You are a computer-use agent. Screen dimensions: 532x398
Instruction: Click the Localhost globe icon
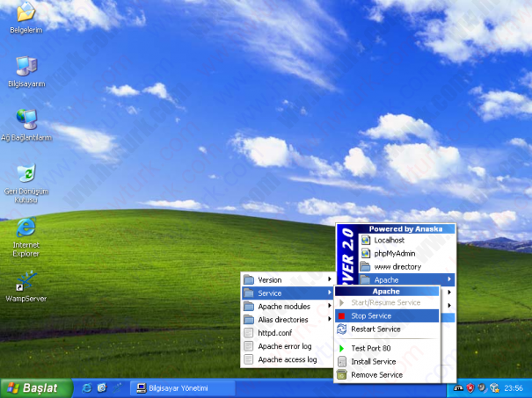click(x=366, y=240)
